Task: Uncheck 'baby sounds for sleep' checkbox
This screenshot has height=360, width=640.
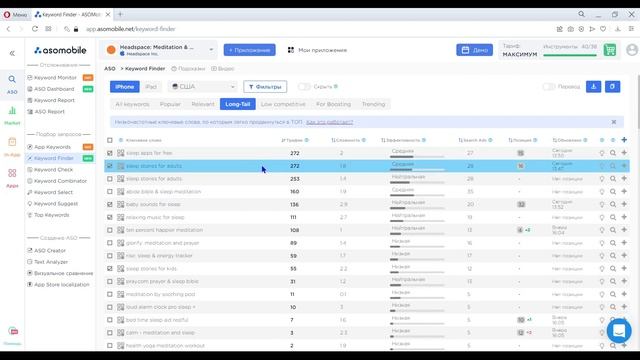Action: pyautogui.click(x=110, y=204)
